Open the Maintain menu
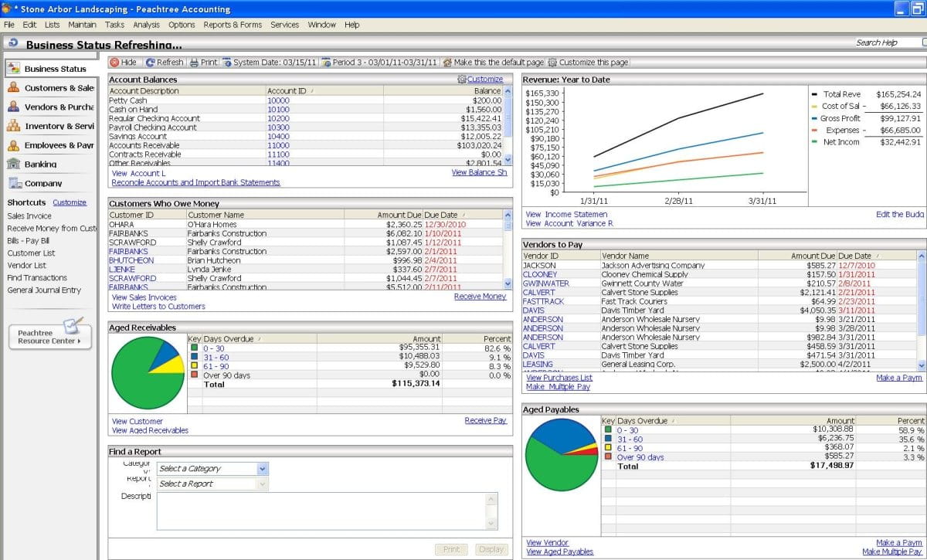Screen dimensions: 927x560 83,25
